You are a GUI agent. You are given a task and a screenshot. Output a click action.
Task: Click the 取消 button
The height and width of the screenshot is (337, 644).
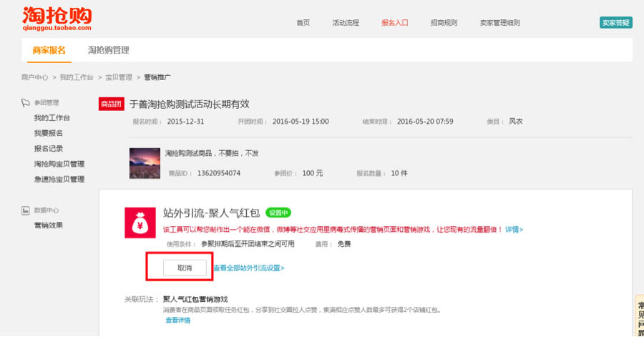185,268
